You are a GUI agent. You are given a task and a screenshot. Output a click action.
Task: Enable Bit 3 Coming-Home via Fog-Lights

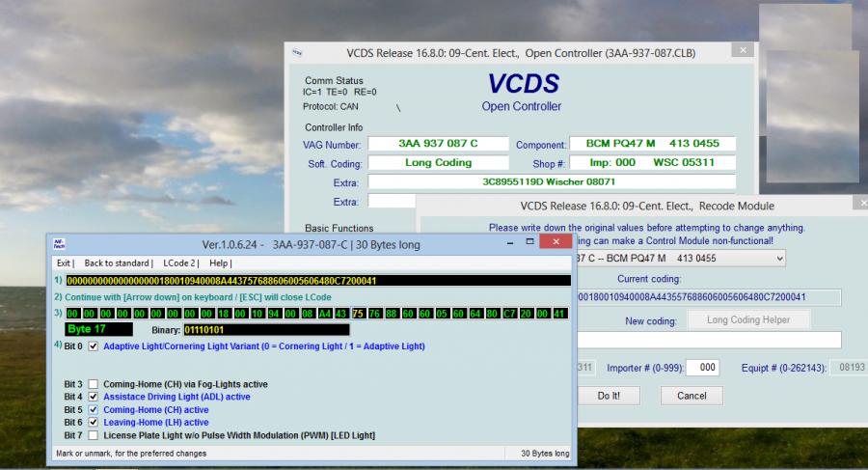tap(94, 384)
